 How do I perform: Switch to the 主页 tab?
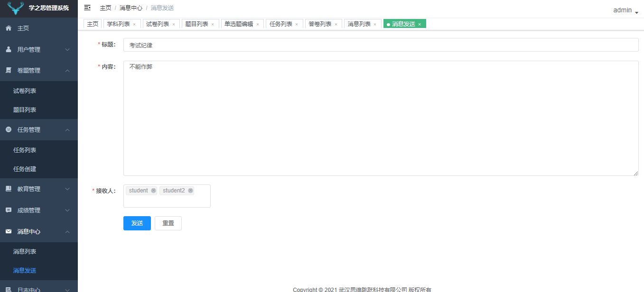93,24
